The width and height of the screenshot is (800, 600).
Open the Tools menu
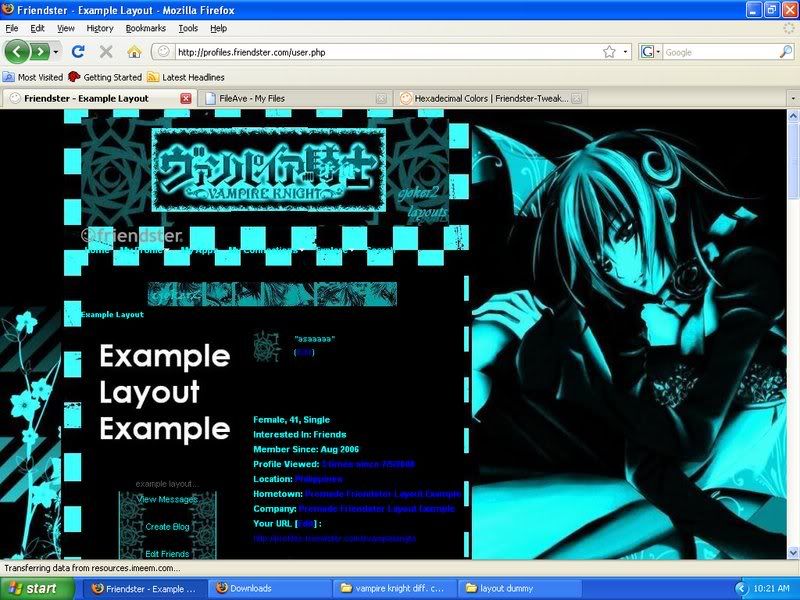tap(188, 28)
